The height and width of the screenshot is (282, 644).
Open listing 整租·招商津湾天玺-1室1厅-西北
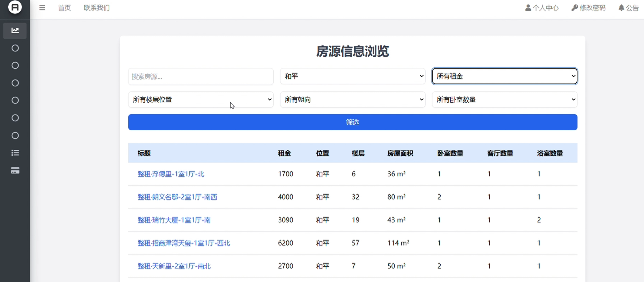(x=184, y=243)
